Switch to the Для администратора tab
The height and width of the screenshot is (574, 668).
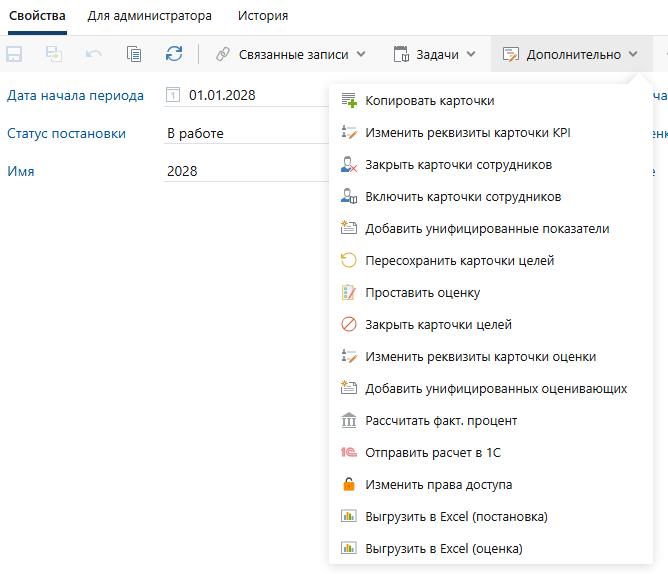coord(149,16)
